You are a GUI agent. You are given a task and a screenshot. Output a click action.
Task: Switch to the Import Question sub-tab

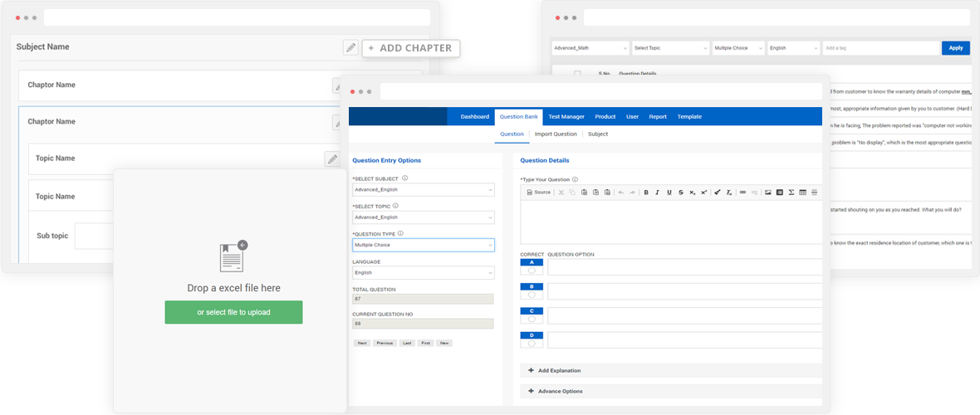point(556,134)
